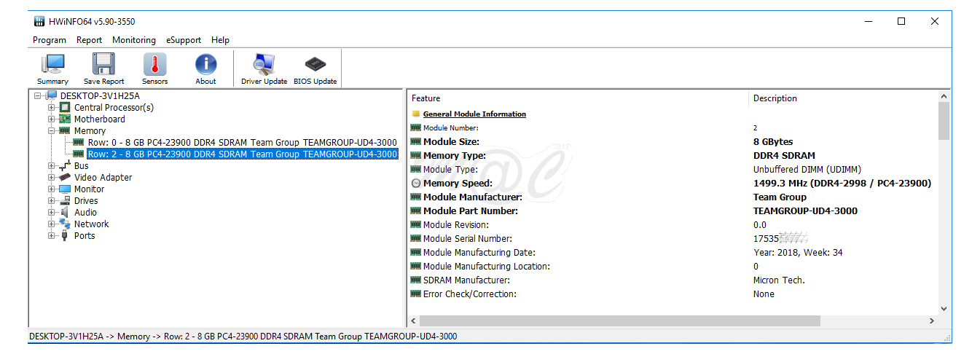The width and height of the screenshot is (980, 354).
Task: Maximize the HWiNFO64 window
Action: (901, 22)
